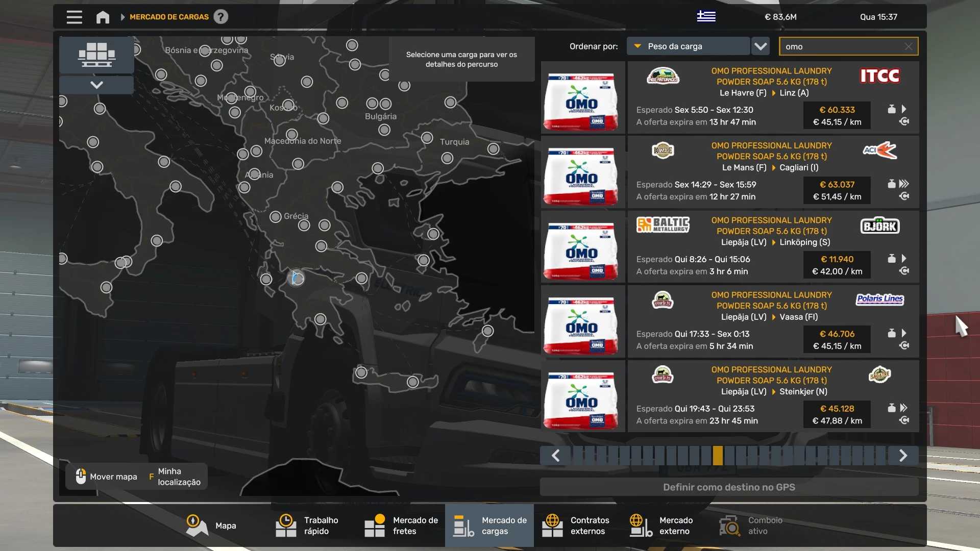Viewport: 980px width, 551px height.
Task: Switch to the Mercado de cargas tab
Action: (x=489, y=525)
